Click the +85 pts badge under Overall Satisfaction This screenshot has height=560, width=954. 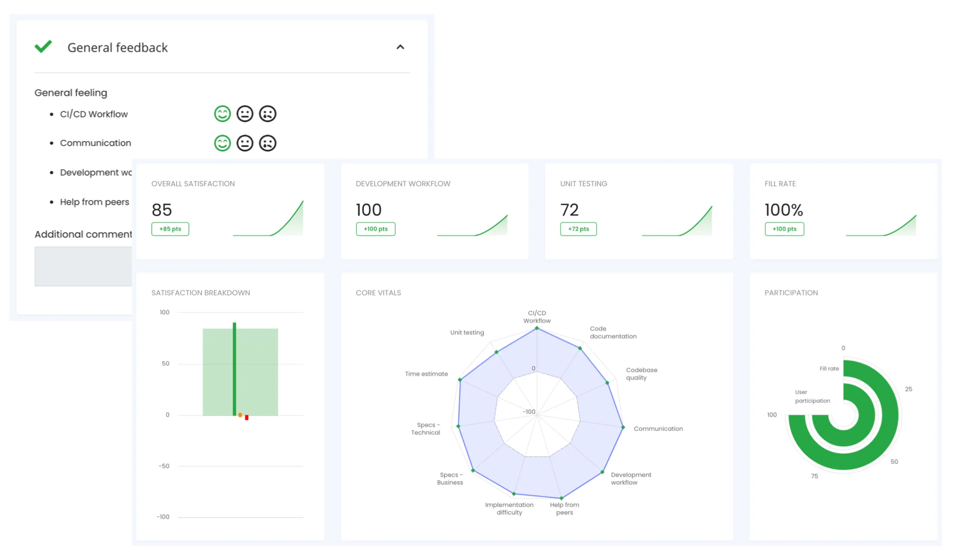(170, 229)
